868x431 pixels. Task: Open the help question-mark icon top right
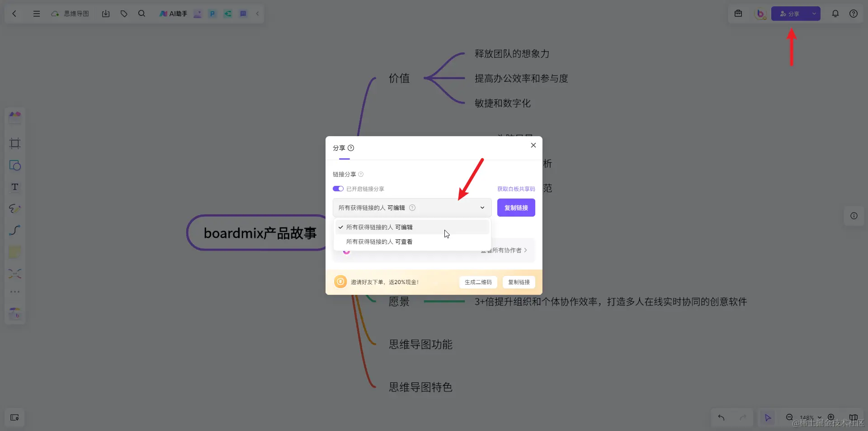[x=854, y=14]
